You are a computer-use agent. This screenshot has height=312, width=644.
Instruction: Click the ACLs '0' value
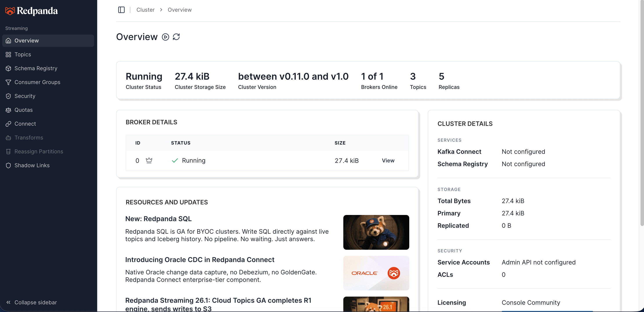504,274
